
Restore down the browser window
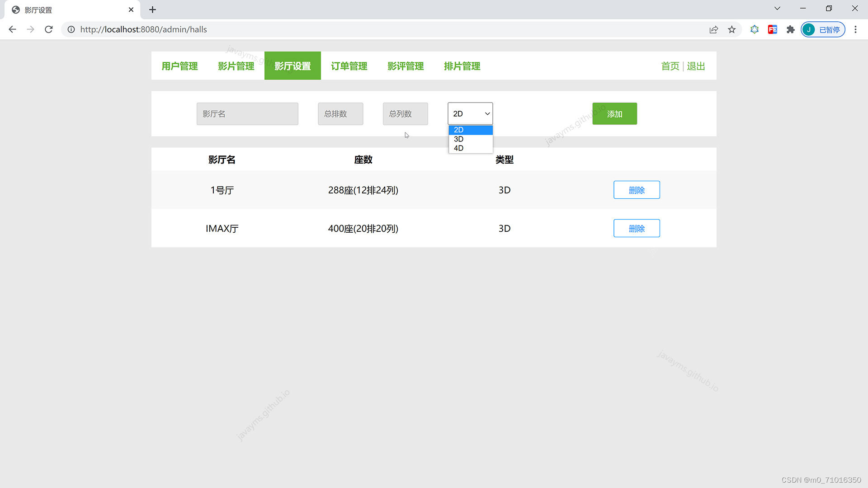tap(829, 8)
